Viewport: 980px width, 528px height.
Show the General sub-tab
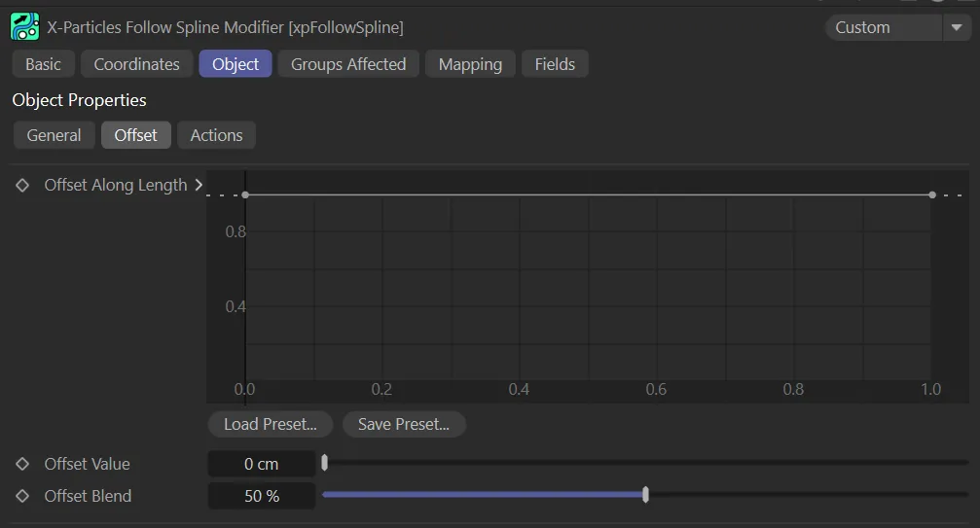[x=54, y=135]
